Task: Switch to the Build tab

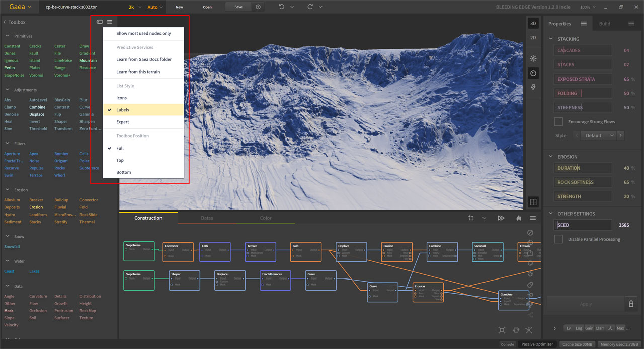Action: (604, 24)
